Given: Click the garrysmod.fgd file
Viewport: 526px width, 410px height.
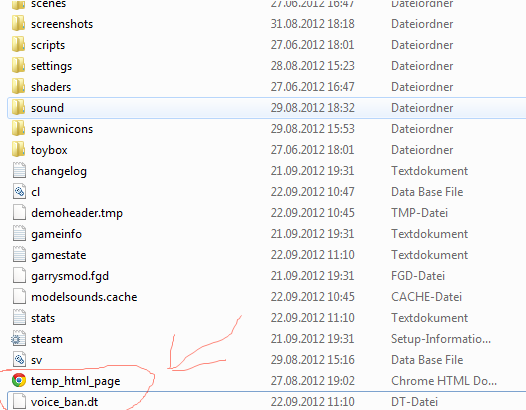Looking at the screenshot, I should [70, 276].
